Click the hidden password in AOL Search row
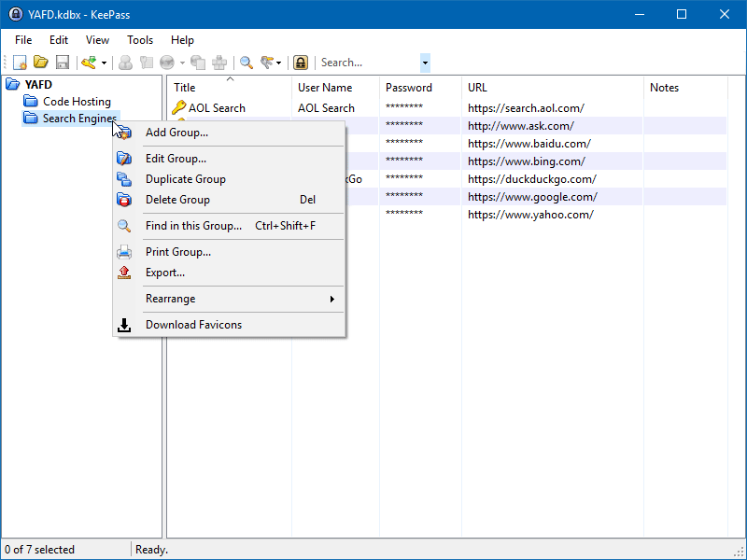Image resolution: width=747 pixels, height=560 pixels. point(404,106)
